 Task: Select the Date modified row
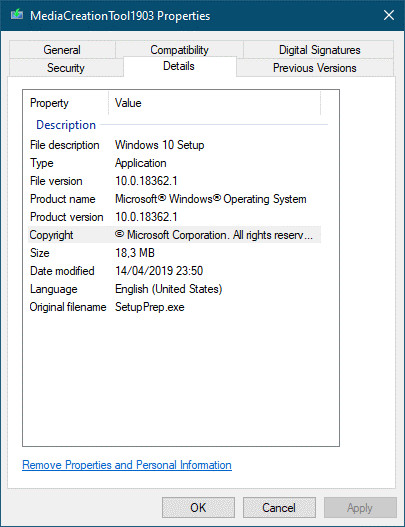[174, 271]
